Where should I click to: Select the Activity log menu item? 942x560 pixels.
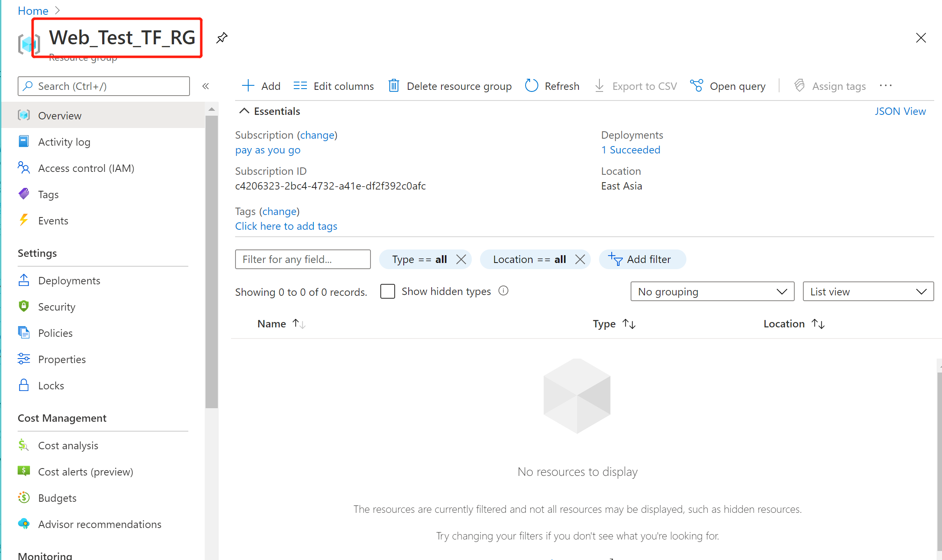pyautogui.click(x=64, y=141)
